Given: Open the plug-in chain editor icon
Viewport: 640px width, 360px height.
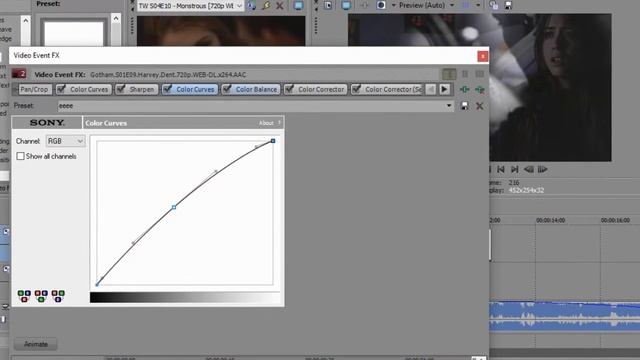Looking at the screenshot, I should 464,89.
